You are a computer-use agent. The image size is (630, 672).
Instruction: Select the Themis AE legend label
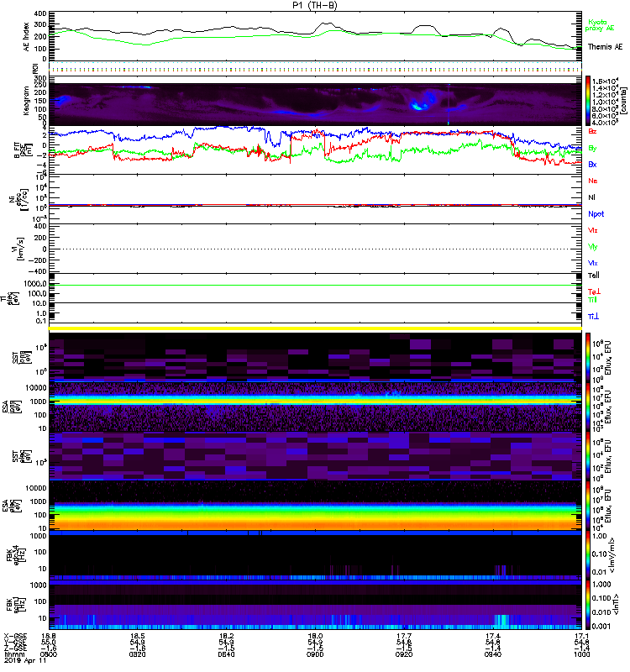[605, 47]
